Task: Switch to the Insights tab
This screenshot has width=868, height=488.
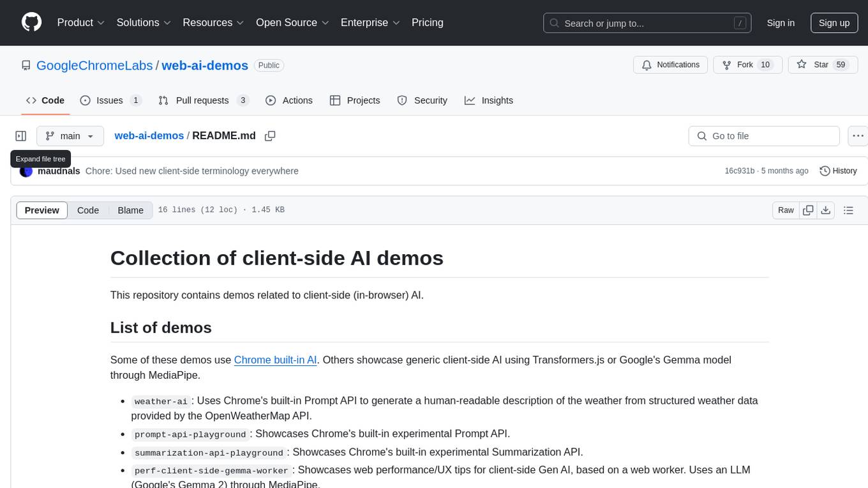Action: (489, 100)
